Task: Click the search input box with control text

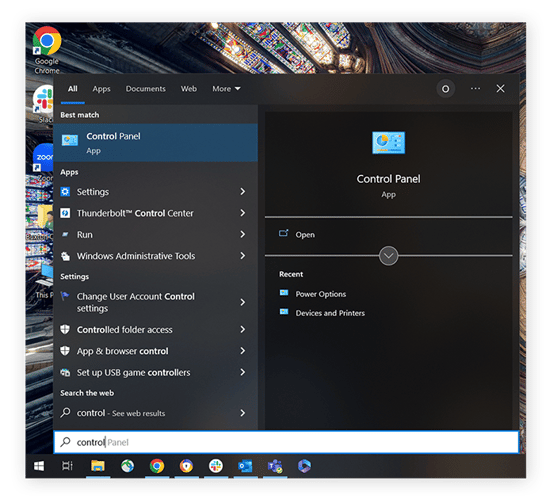Action: pos(286,442)
